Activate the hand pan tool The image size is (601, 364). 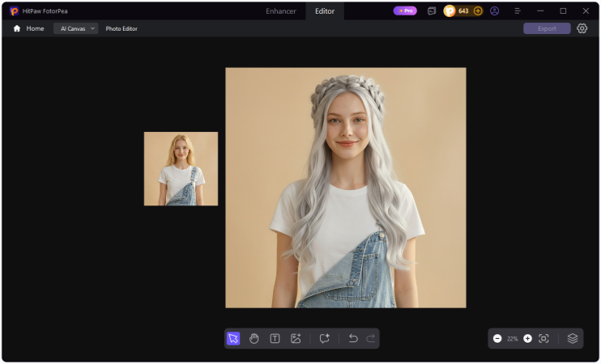(x=254, y=338)
